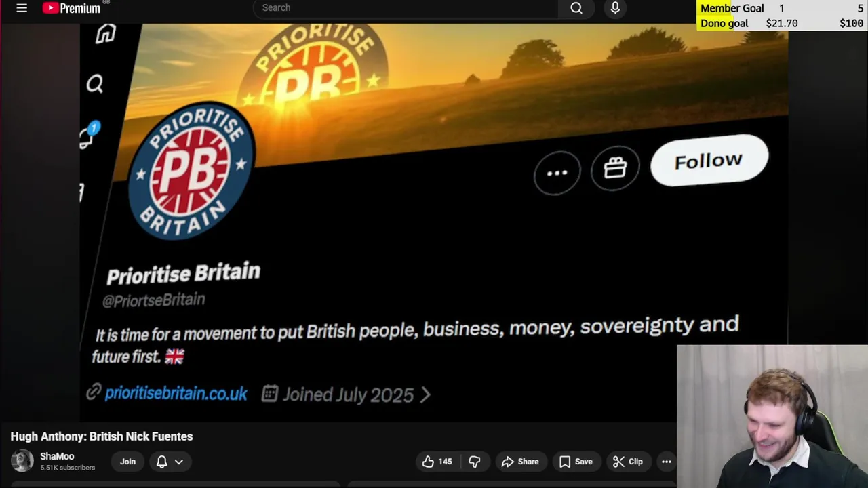This screenshot has height=488, width=868.
Task: Like the video with thumbs up
Action: pos(437,462)
